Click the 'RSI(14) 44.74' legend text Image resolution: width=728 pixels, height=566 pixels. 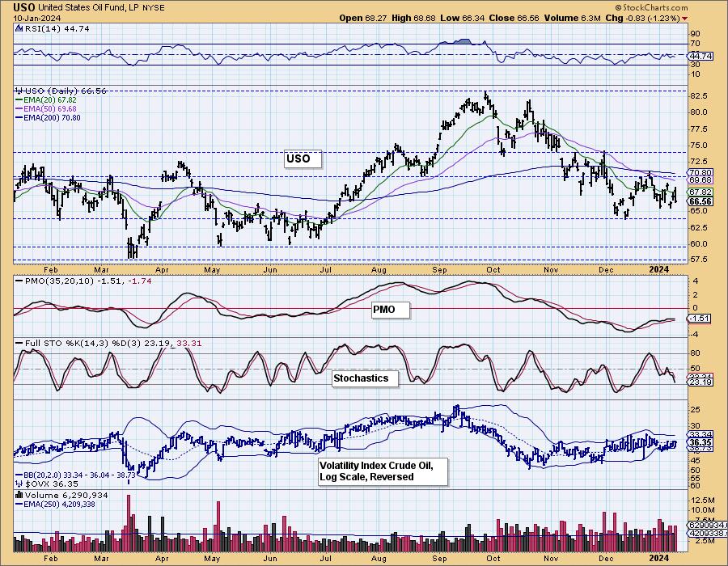coord(57,28)
